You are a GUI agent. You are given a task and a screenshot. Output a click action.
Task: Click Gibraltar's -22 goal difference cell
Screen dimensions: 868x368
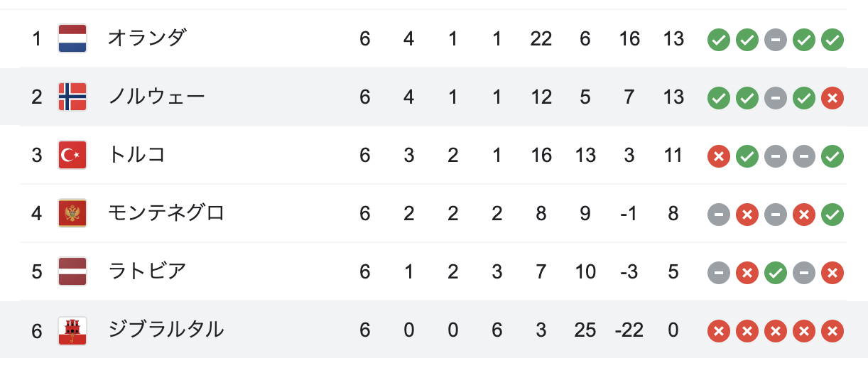pyautogui.click(x=629, y=330)
